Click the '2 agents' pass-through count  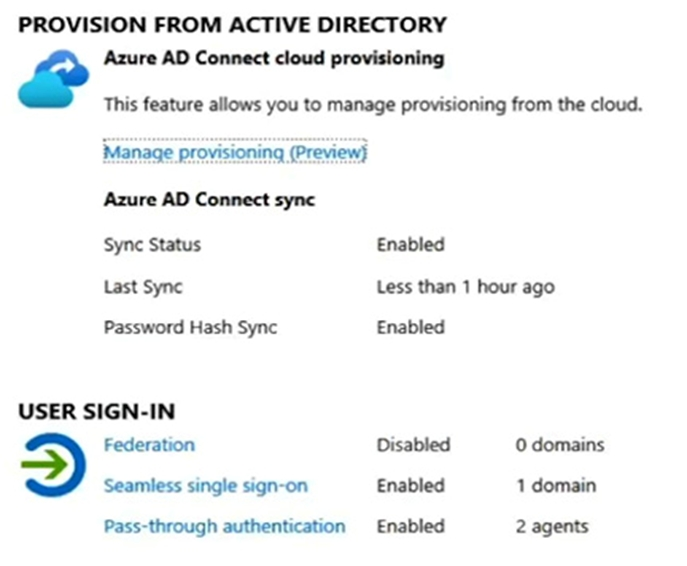point(552,526)
